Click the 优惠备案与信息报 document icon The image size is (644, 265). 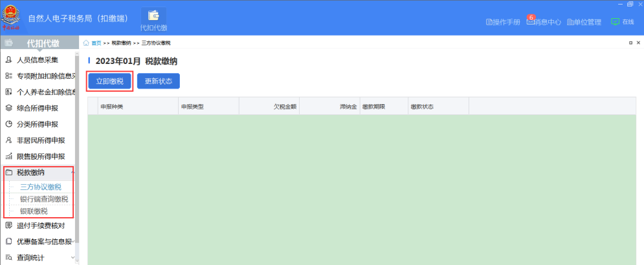click(x=8, y=242)
